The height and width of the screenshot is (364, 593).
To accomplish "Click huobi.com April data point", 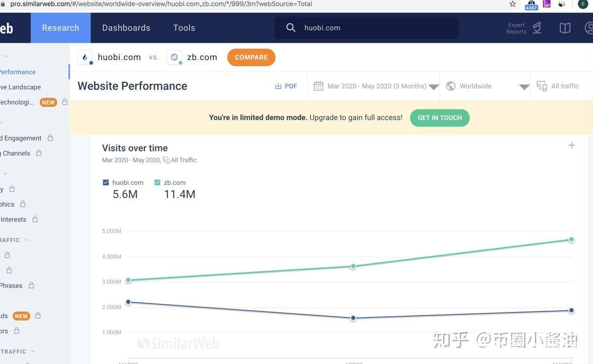I will pos(353,318).
